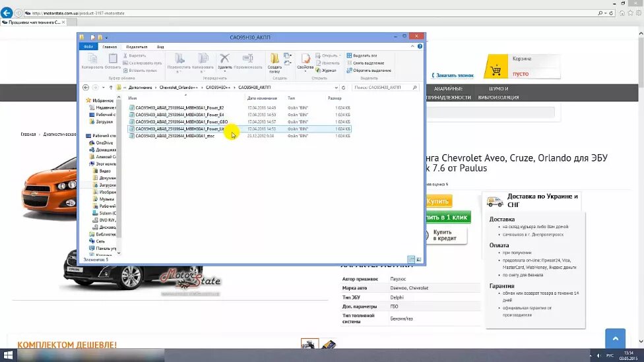Open the Windows Start button

click(8, 355)
